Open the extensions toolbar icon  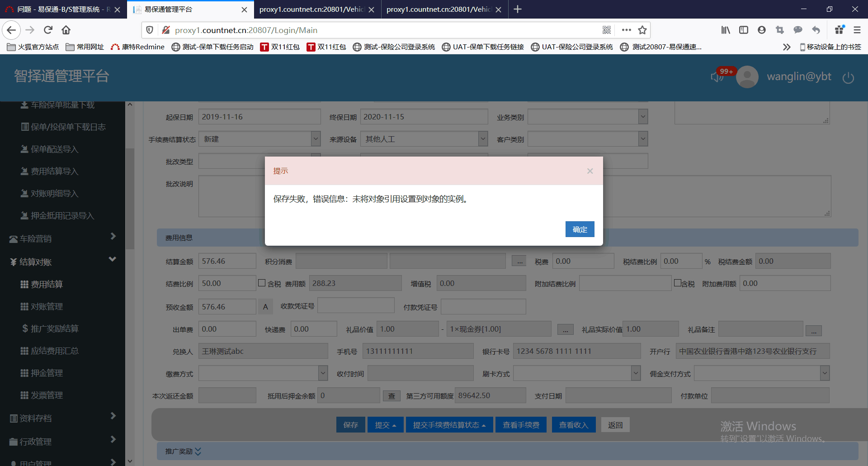840,30
